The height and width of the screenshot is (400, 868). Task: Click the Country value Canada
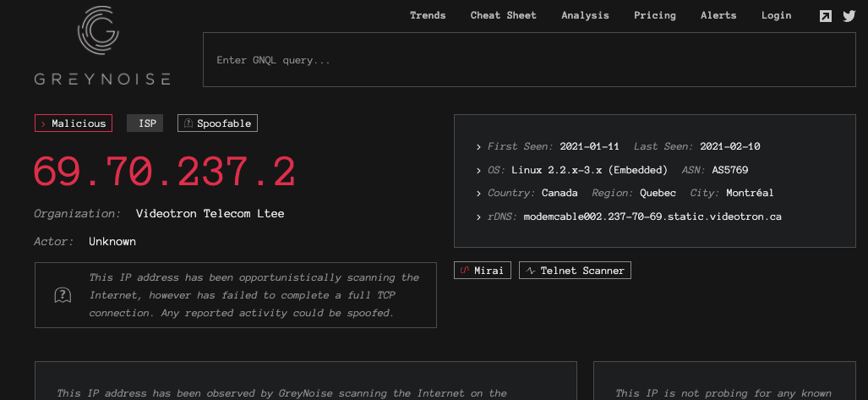coord(560,194)
